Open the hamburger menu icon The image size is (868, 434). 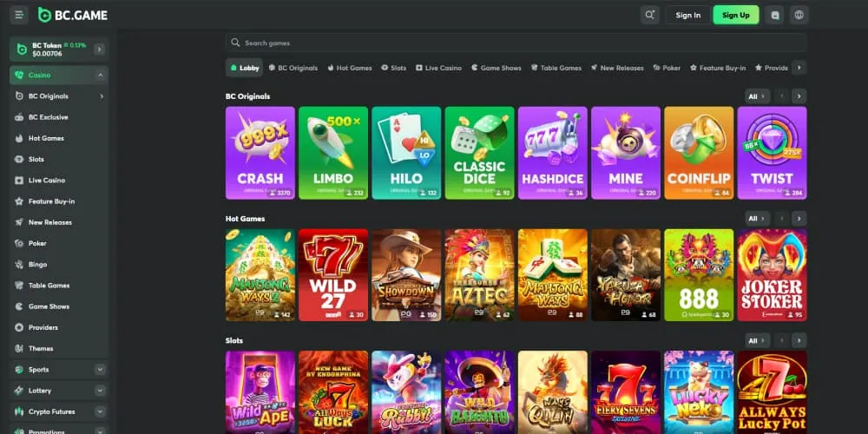(x=19, y=15)
